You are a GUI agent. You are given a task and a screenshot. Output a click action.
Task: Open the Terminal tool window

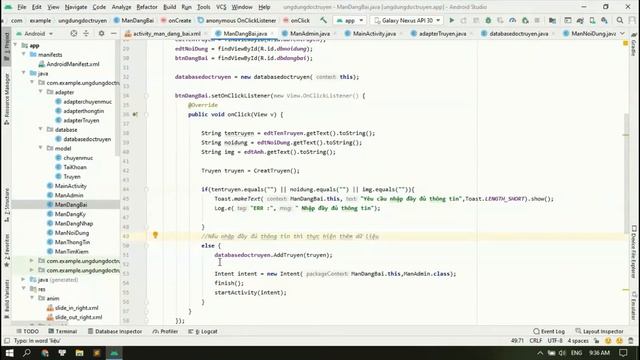(62, 331)
